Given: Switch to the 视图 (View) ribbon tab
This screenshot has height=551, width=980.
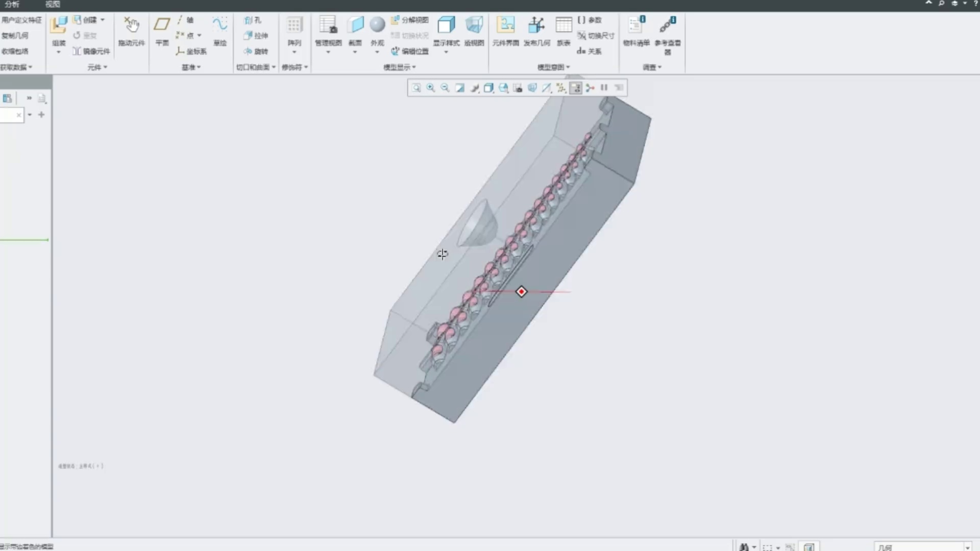Looking at the screenshot, I should (52, 5).
